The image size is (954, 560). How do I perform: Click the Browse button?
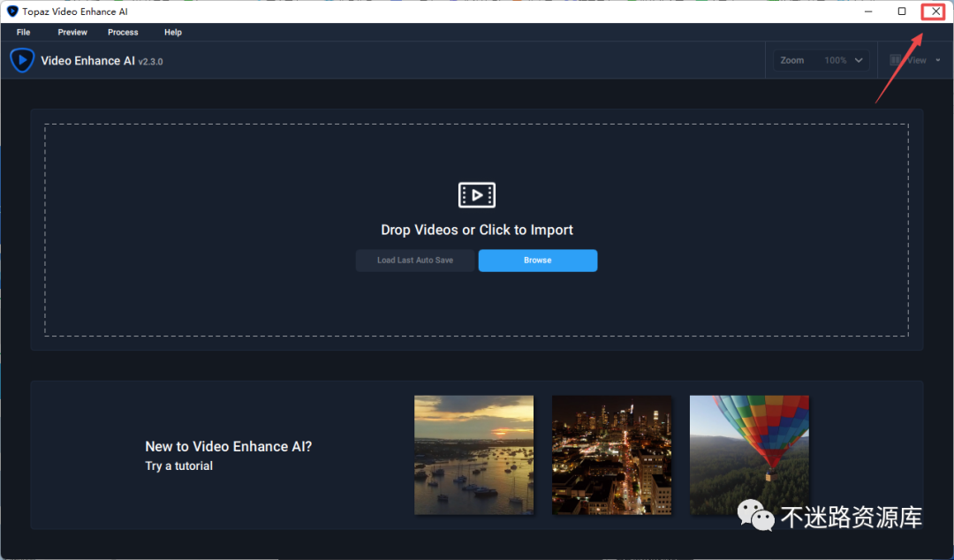[x=538, y=261]
